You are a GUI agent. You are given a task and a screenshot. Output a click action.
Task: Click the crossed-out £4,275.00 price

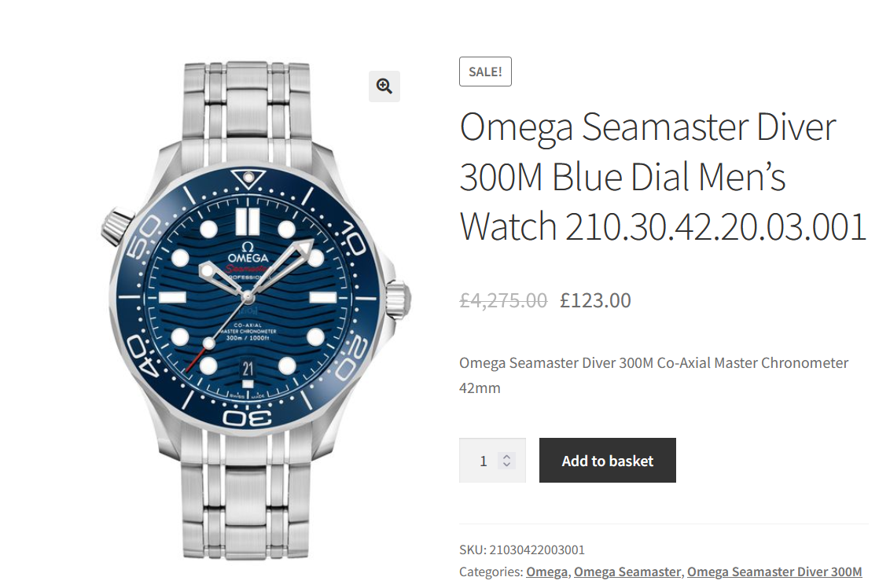tap(503, 300)
